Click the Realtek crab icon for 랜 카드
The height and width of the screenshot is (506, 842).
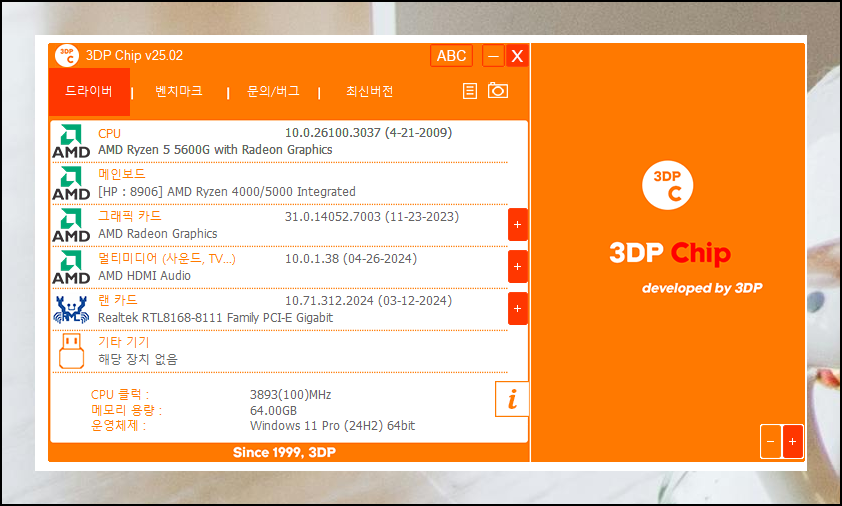pos(71,309)
